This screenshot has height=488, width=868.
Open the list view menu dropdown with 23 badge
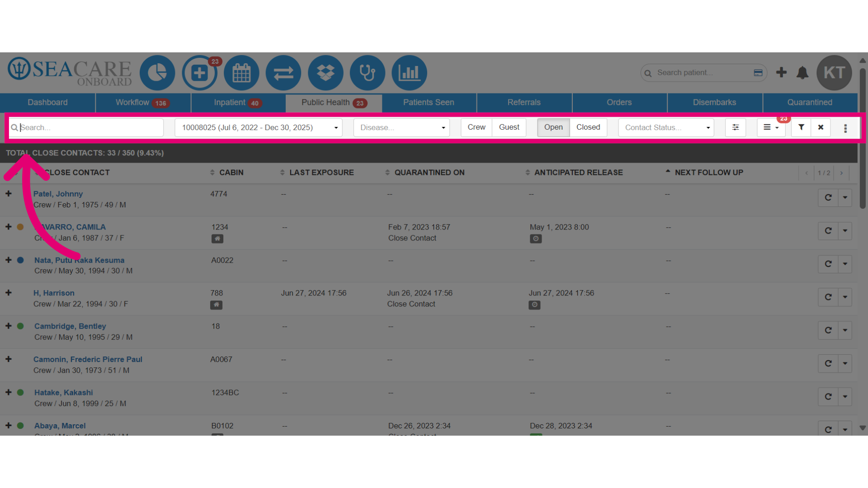click(771, 127)
